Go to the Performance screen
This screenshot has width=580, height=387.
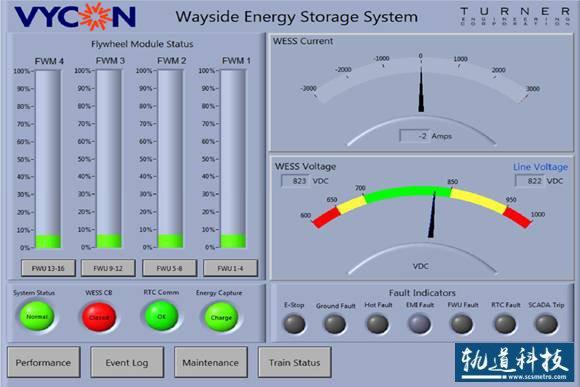(x=44, y=362)
